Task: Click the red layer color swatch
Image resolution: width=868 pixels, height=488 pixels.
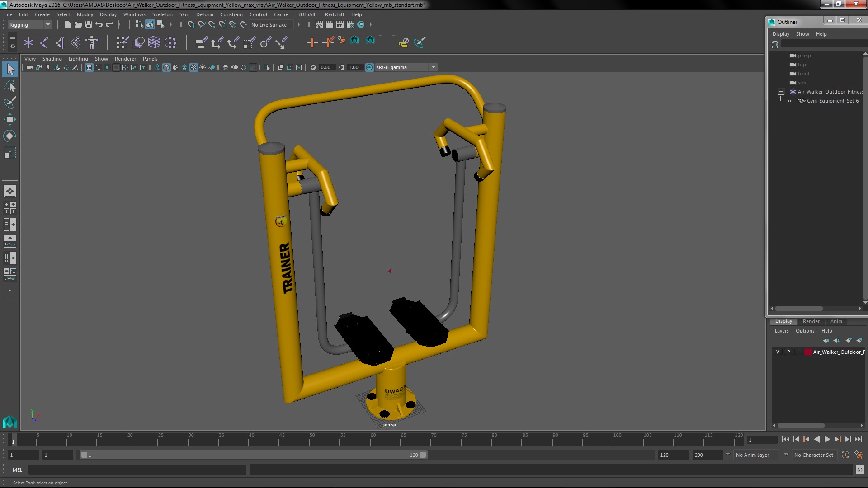Action: click(x=808, y=352)
